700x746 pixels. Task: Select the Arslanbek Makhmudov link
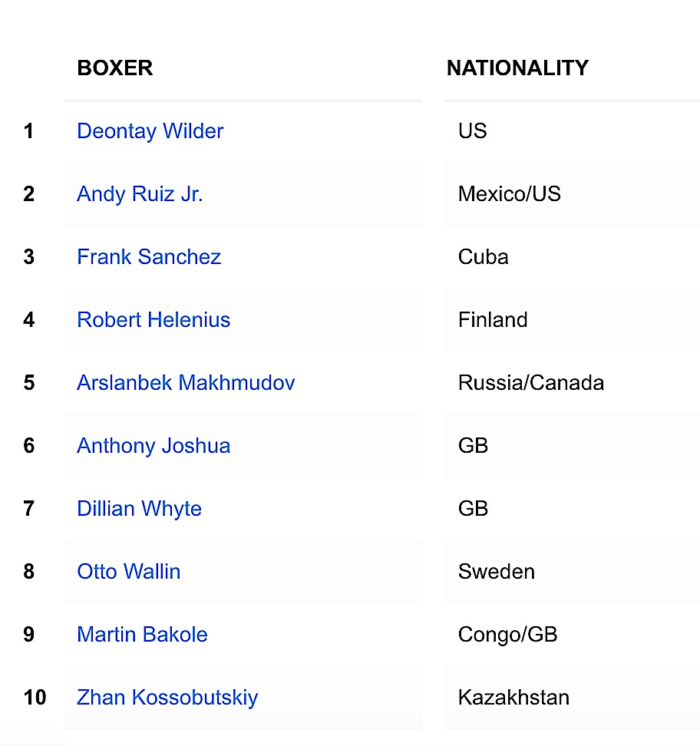tap(186, 383)
